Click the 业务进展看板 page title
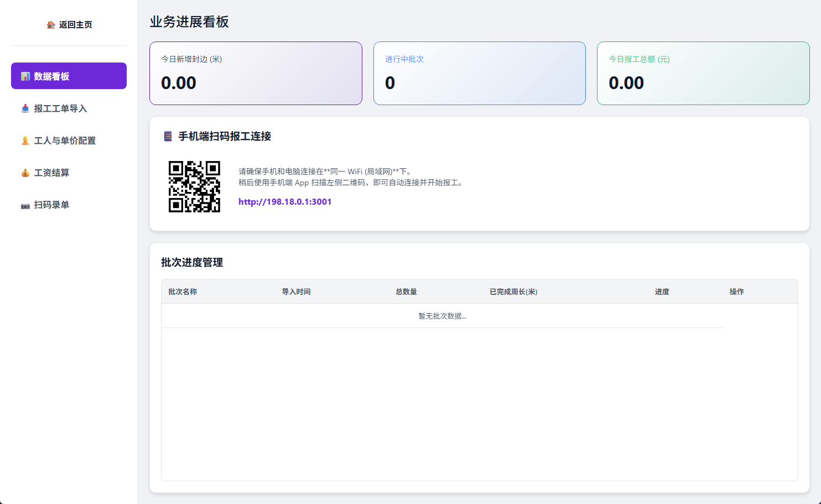The height and width of the screenshot is (504, 821). pyautogui.click(x=189, y=22)
